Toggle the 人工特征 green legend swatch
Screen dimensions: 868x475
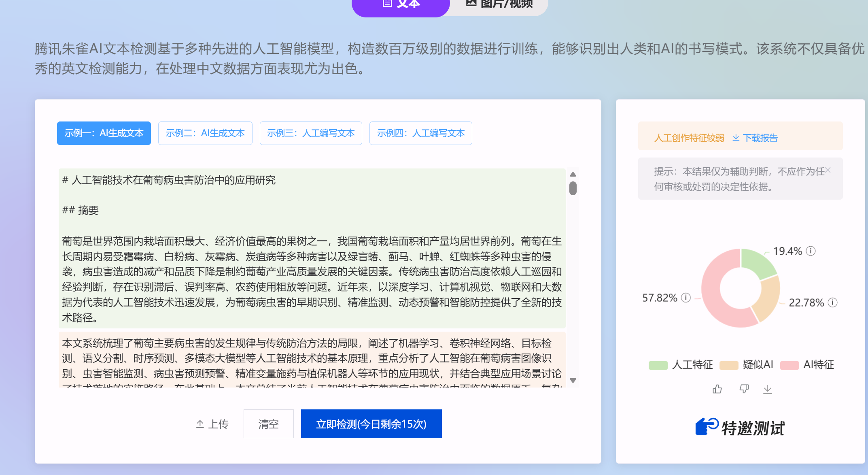point(658,365)
